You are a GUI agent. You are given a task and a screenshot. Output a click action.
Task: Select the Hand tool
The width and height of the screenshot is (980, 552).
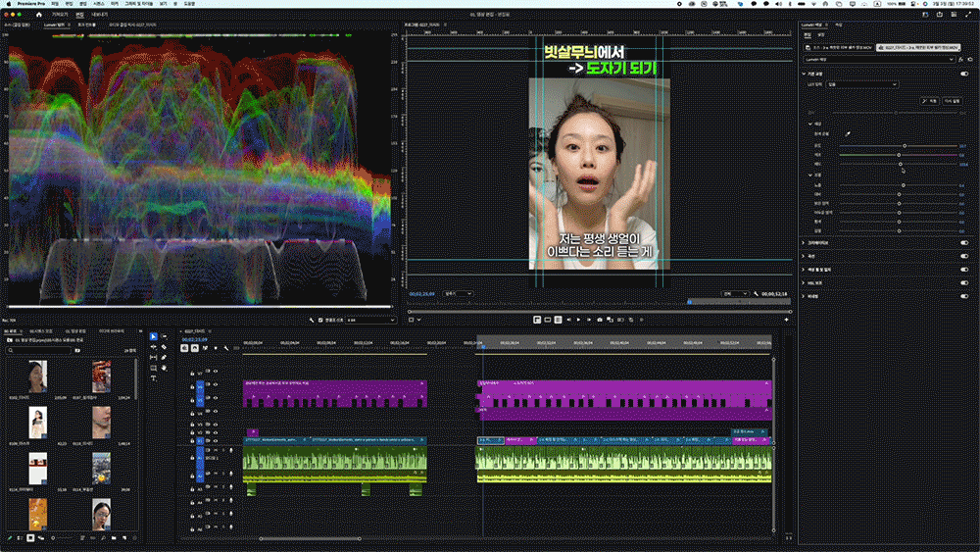pyautogui.click(x=165, y=367)
